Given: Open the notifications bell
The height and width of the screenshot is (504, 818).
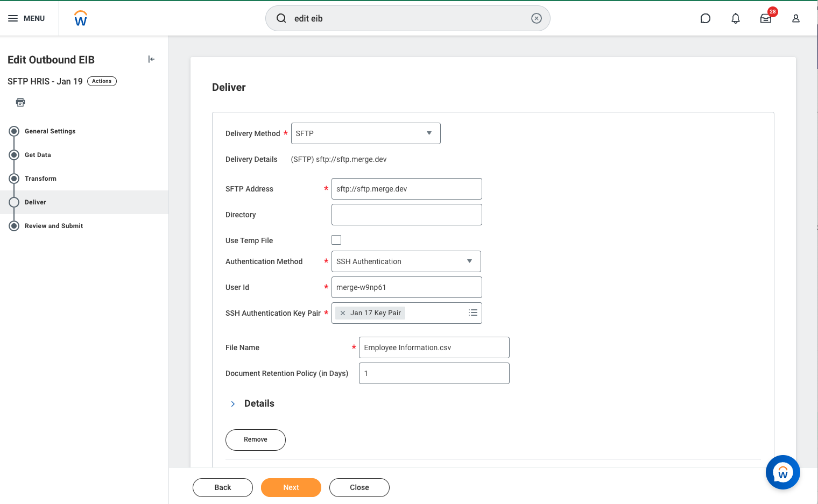Looking at the screenshot, I should [735, 18].
